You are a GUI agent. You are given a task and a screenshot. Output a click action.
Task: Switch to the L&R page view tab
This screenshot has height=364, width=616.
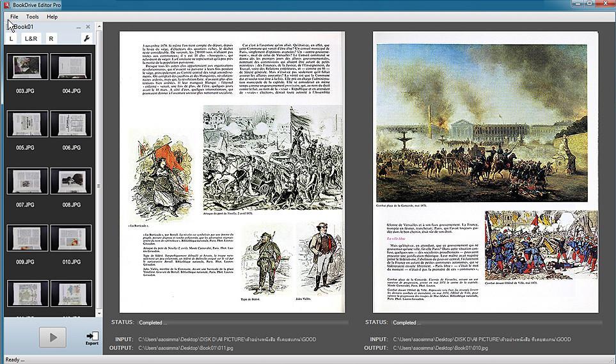tap(31, 38)
